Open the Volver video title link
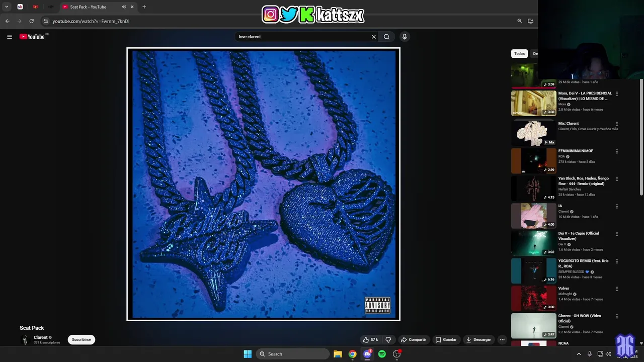 [563, 289]
